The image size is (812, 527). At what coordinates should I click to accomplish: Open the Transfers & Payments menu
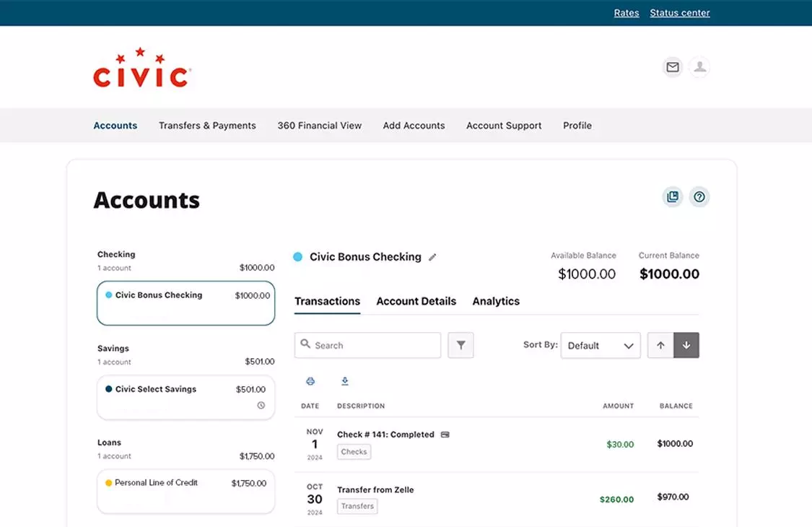pos(207,125)
